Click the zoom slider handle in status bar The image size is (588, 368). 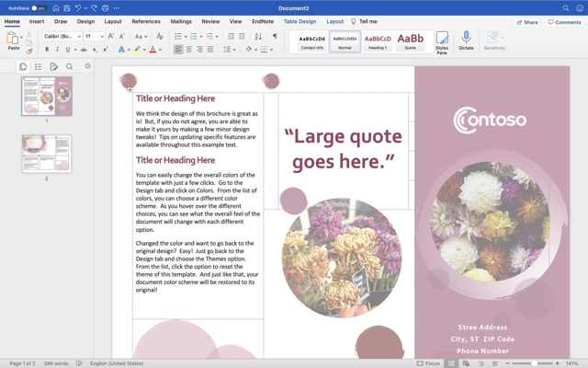pos(534,363)
